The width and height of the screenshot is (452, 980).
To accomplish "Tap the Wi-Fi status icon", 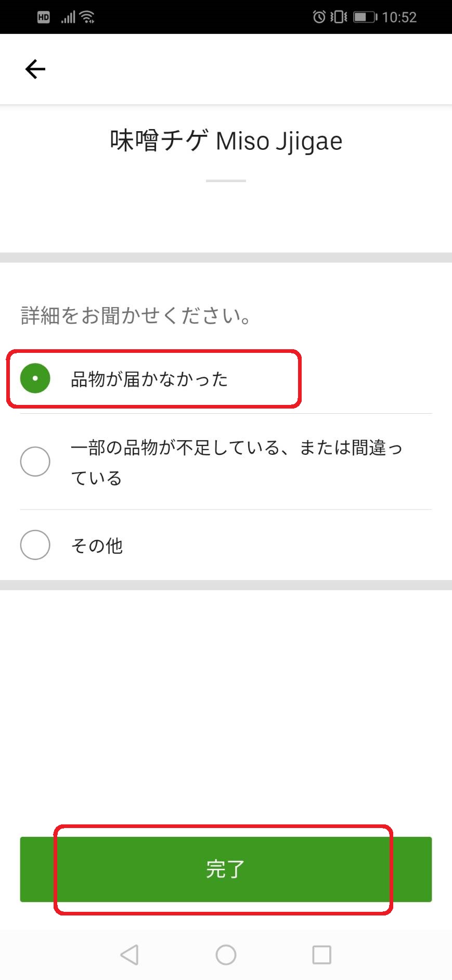I will tap(87, 17).
